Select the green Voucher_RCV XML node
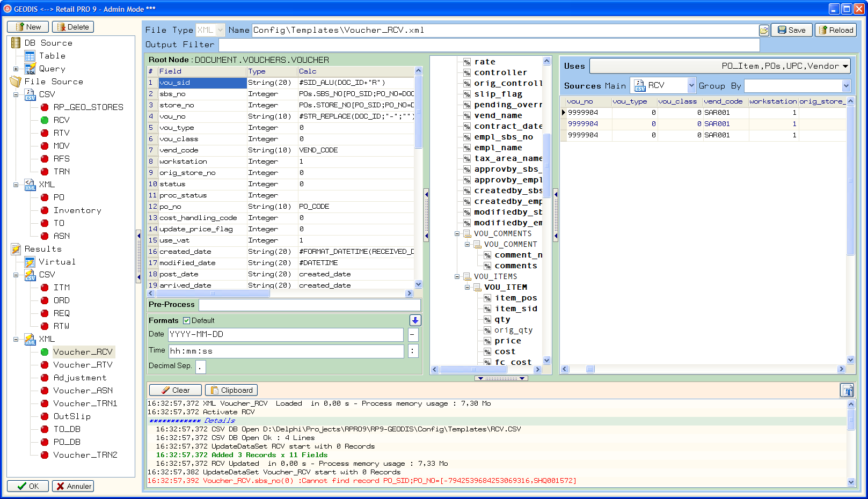 coord(82,352)
